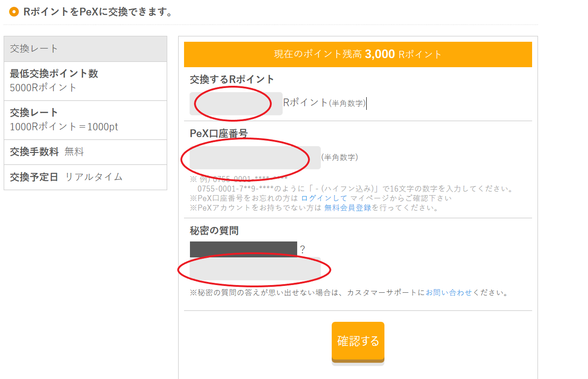The height and width of the screenshot is (379, 588).
Task: Click the 交換予定日 リアルタイム row
Action: coord(85,177)
